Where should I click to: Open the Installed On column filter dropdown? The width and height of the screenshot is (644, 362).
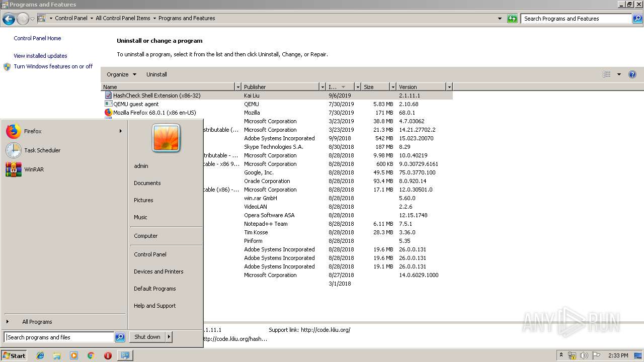pos(358,87)
